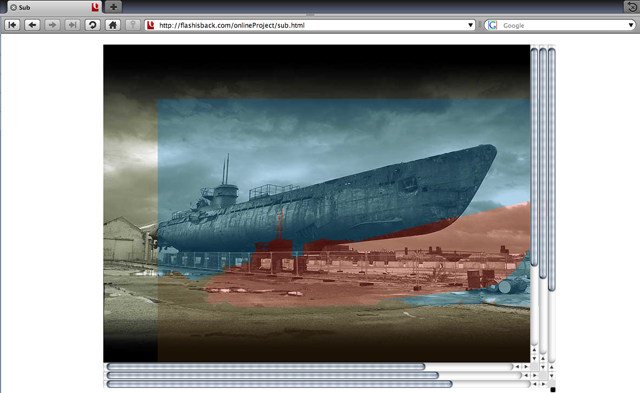The height and width of the screenshot is (393, 640).
Task: Reload the current page
Action: coord(93,25)
